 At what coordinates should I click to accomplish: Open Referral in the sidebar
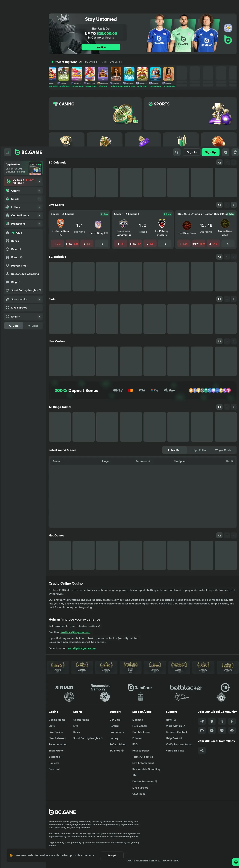23,249
